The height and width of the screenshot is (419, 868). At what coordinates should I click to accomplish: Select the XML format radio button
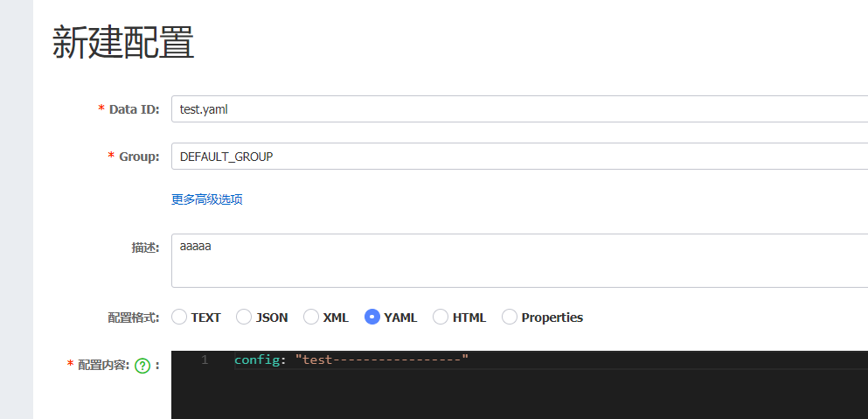tap(311, 317)
